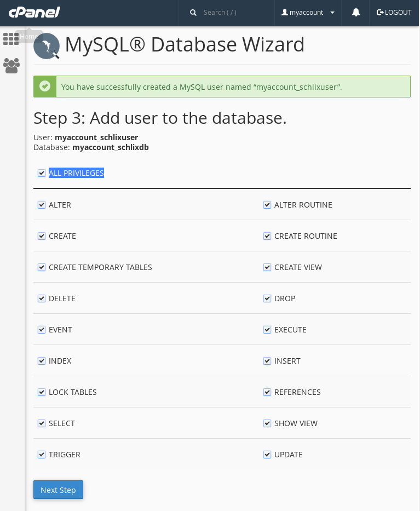420x511 pixels.
Task: Click the green success checkmark icon
Action: pos(45,87)
